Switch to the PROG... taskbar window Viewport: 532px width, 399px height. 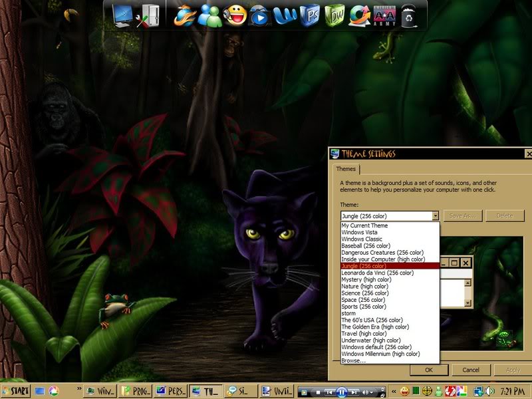pyautogui.click(x=136, y=391)
